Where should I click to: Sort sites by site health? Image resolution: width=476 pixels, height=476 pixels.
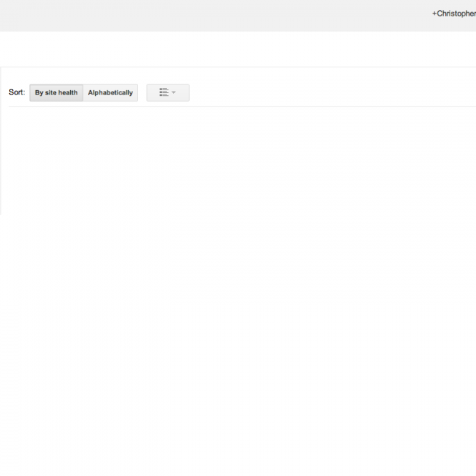click(56, 92)
